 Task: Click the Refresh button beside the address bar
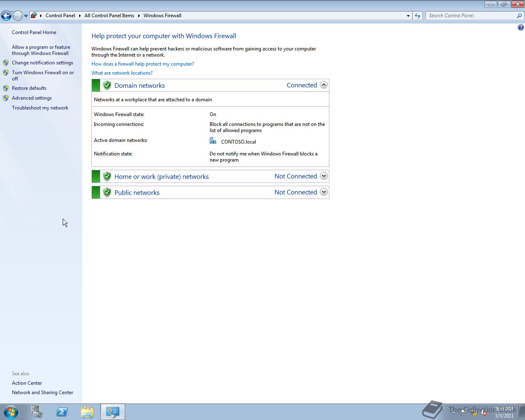(x=417, y=15)
